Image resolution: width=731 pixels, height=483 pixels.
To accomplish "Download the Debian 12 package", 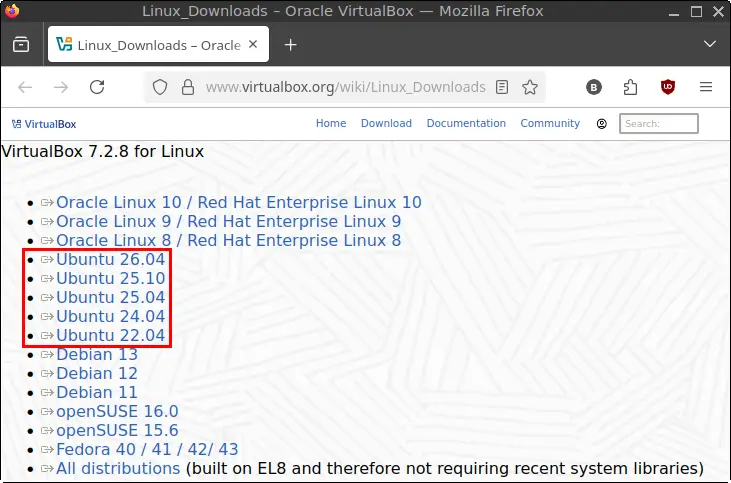I will point(97,373).
